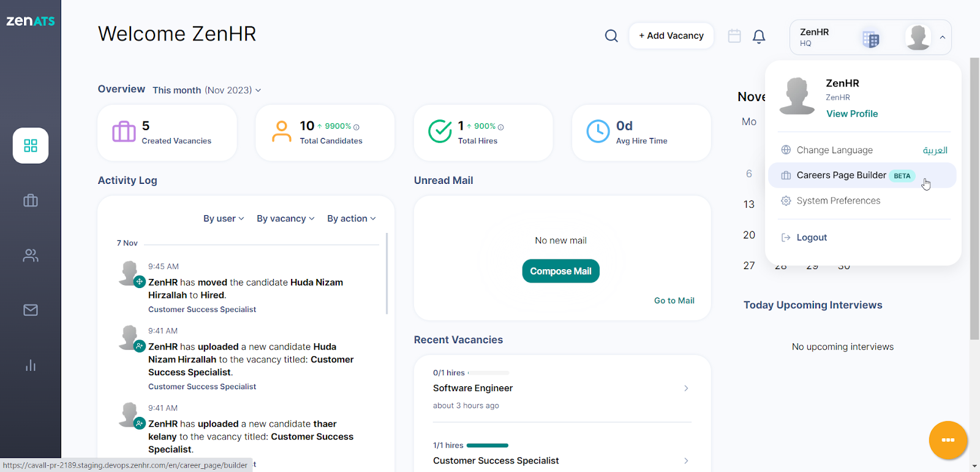Click the Created Vacancies briefcase icon

tap(124, 131)
